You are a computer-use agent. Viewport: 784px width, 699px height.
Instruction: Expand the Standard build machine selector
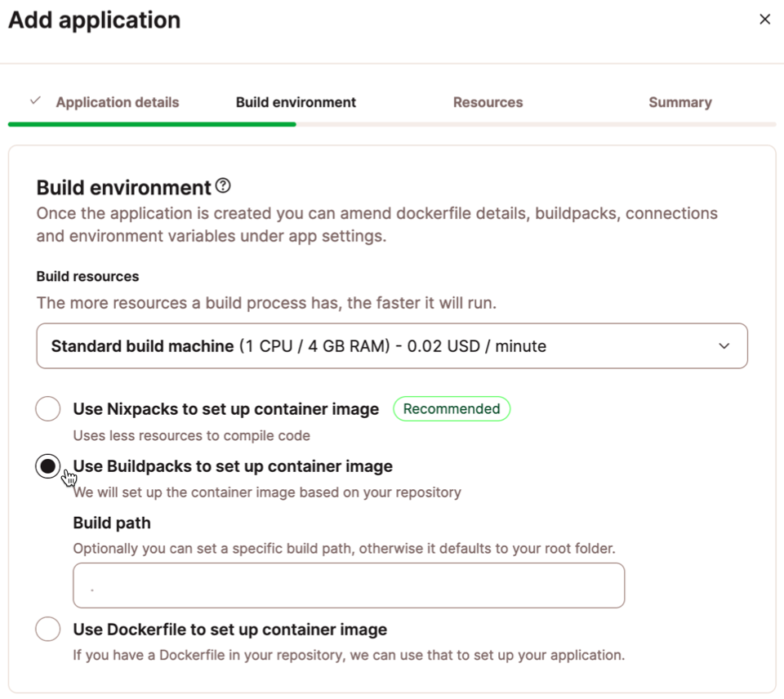392,345
